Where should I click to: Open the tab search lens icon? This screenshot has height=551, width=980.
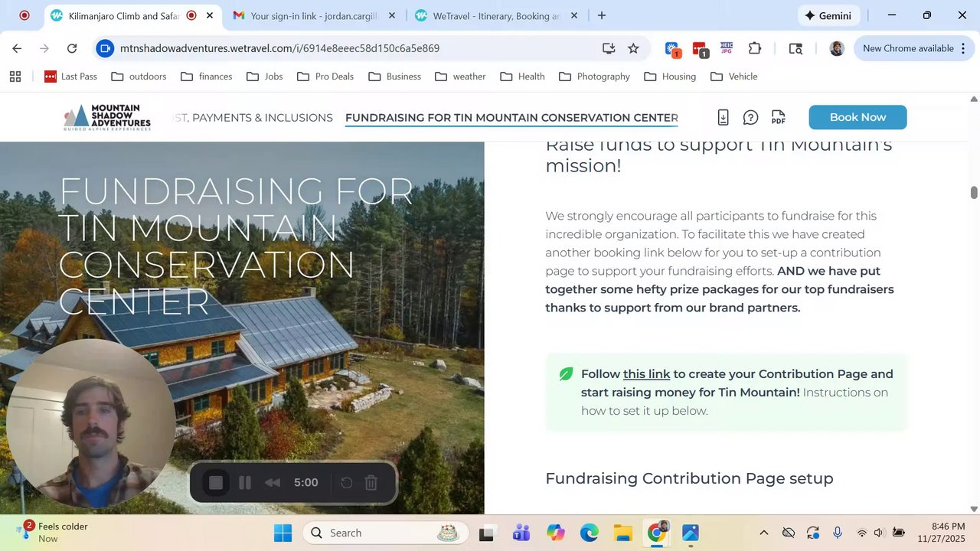(x=795, y=48)
